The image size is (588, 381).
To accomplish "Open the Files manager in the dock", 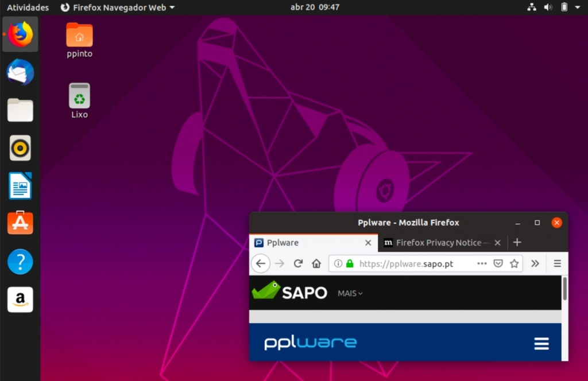I will click(x=20, y=110).
